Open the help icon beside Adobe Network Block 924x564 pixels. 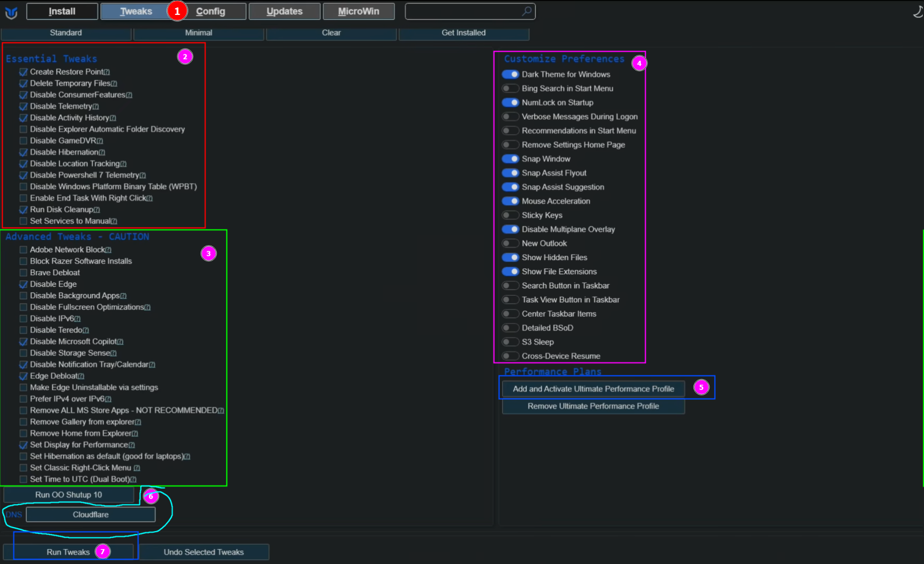(108, 250)
